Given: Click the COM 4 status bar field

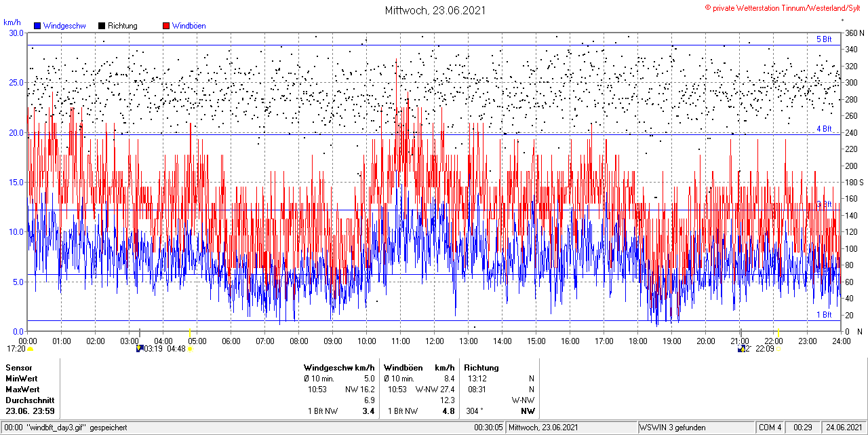Looking at the screenshot, I should pos(770,428).
